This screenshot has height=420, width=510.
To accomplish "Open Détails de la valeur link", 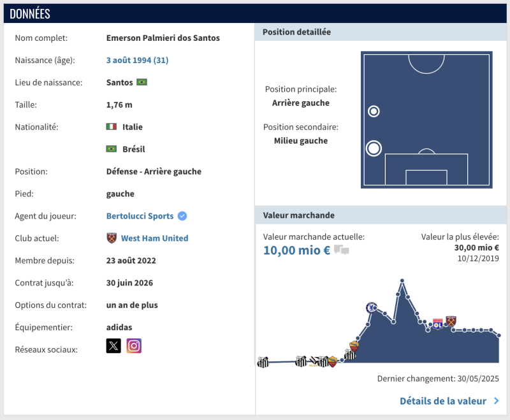I will (442, 401).
